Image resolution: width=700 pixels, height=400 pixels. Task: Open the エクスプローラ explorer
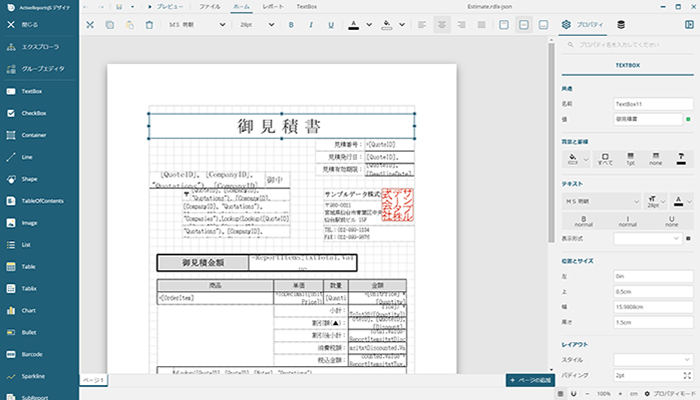39,46
